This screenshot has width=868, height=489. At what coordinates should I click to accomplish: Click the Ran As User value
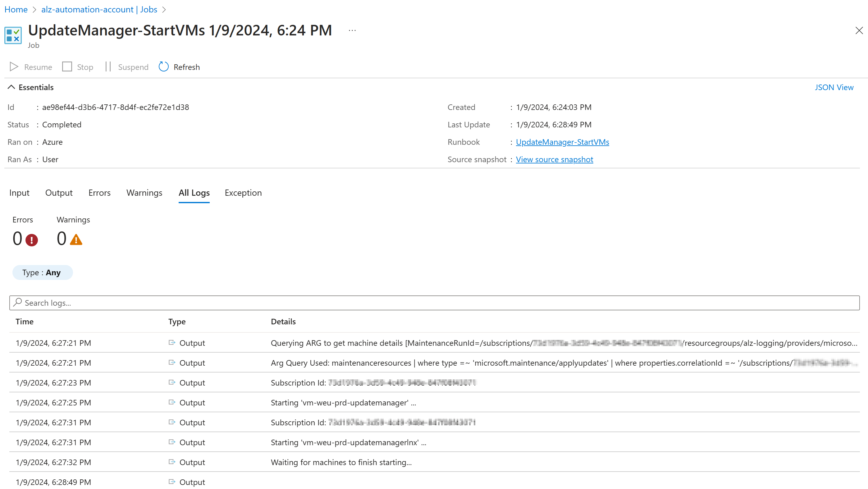(x=50, y=160)
